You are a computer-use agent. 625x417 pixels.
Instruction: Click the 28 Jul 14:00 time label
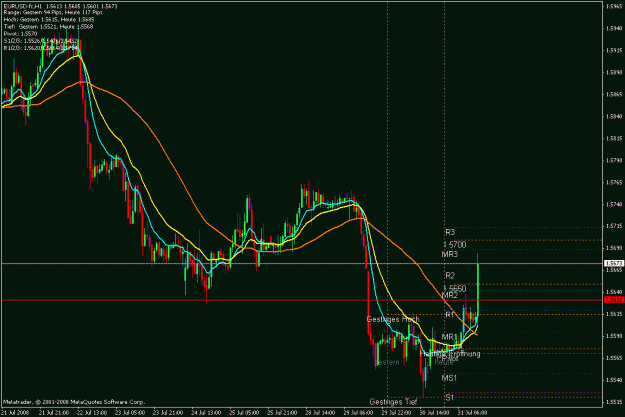tap(320, 413)
